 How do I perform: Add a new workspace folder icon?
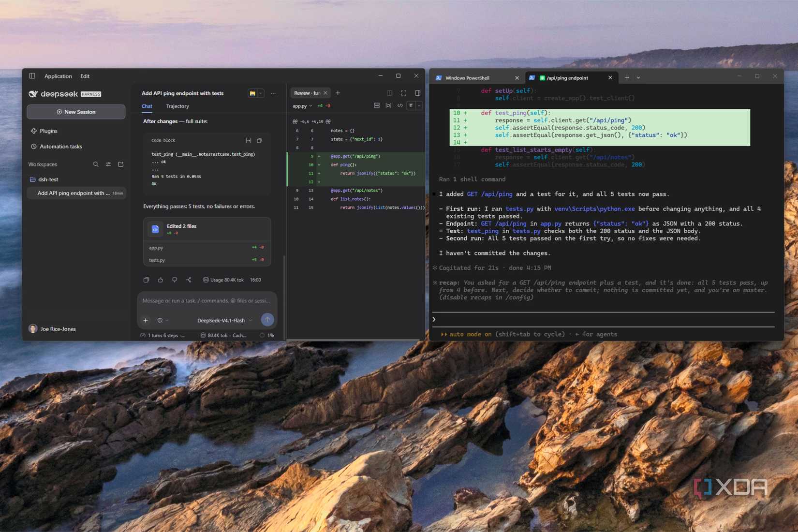[121, 164]
